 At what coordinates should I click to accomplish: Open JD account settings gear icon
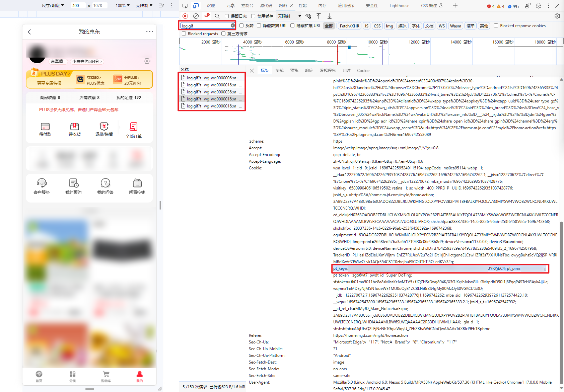click(x=147, y=61)
